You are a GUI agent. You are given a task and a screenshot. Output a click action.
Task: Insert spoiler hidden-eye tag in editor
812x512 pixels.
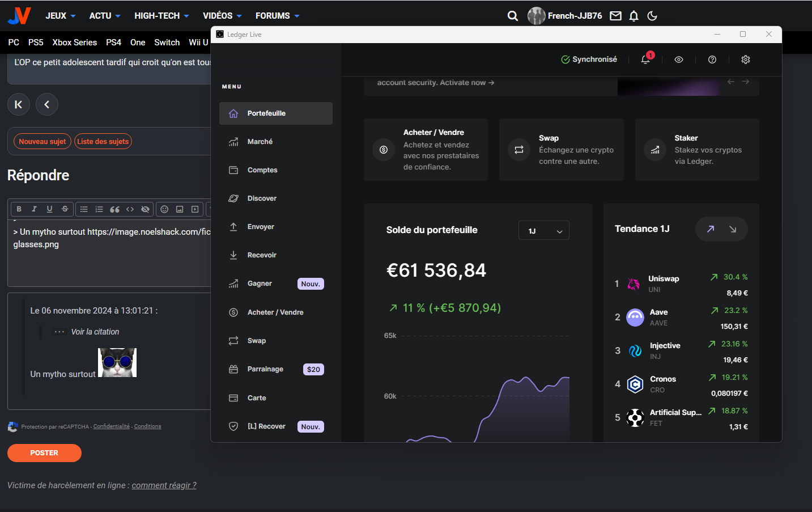pyautogui.click(x=145, y=209)
